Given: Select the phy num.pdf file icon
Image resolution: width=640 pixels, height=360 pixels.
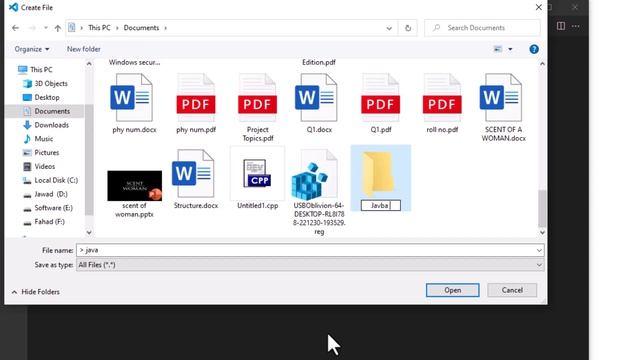Looking at the screenshot, I should pyautogui.click(x=196, y=98).
